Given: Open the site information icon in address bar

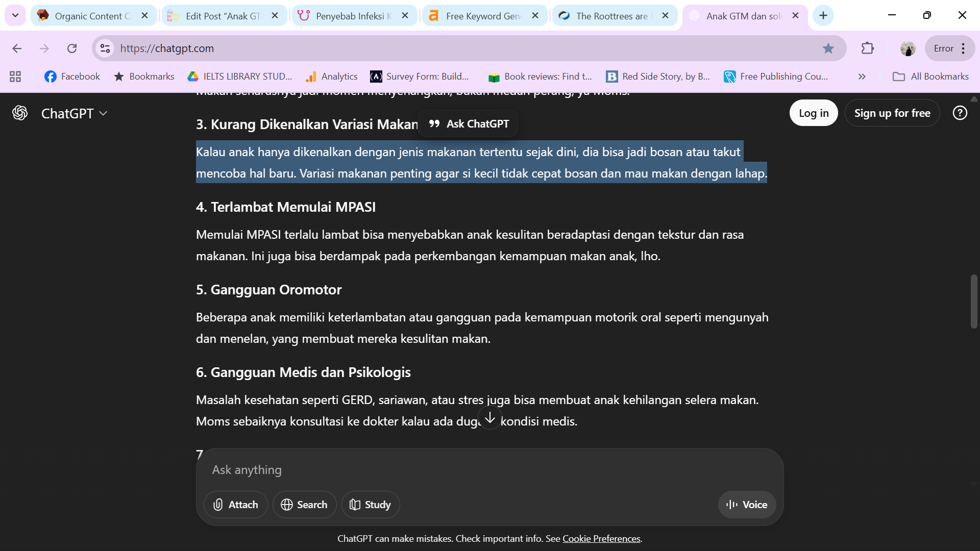Looking at the screenshot, I should tap(105, 48).
